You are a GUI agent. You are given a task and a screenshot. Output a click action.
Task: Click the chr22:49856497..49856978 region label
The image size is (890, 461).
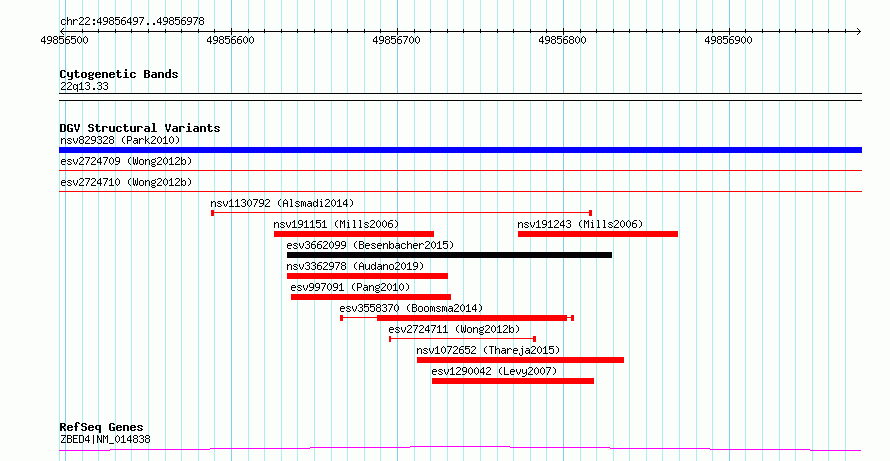click(x=132, y=22)
